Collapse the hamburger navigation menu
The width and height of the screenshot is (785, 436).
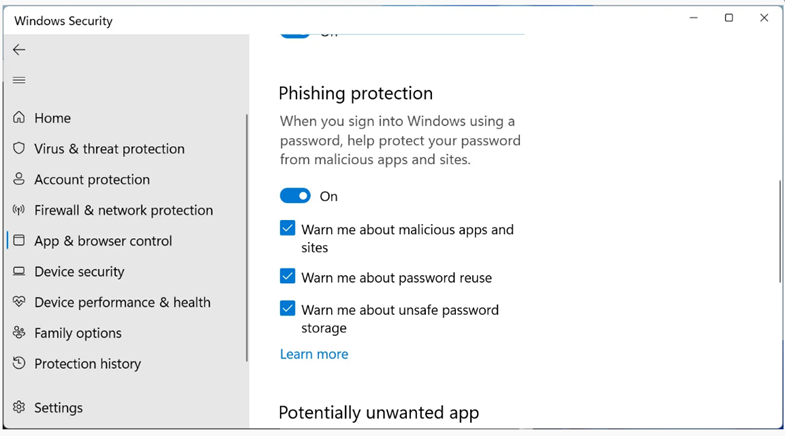coord(19,80)
